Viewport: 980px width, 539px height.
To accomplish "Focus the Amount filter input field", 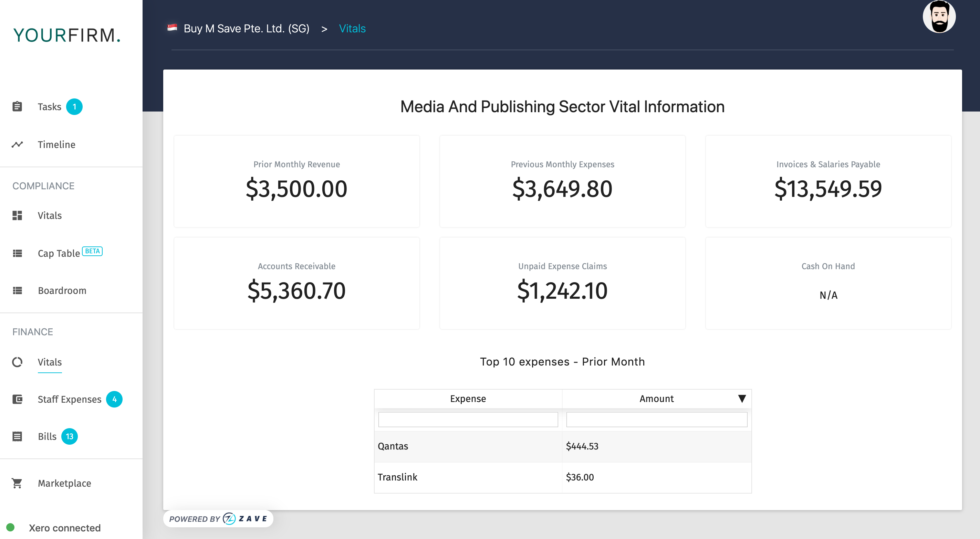I will [x=657, y=419].
